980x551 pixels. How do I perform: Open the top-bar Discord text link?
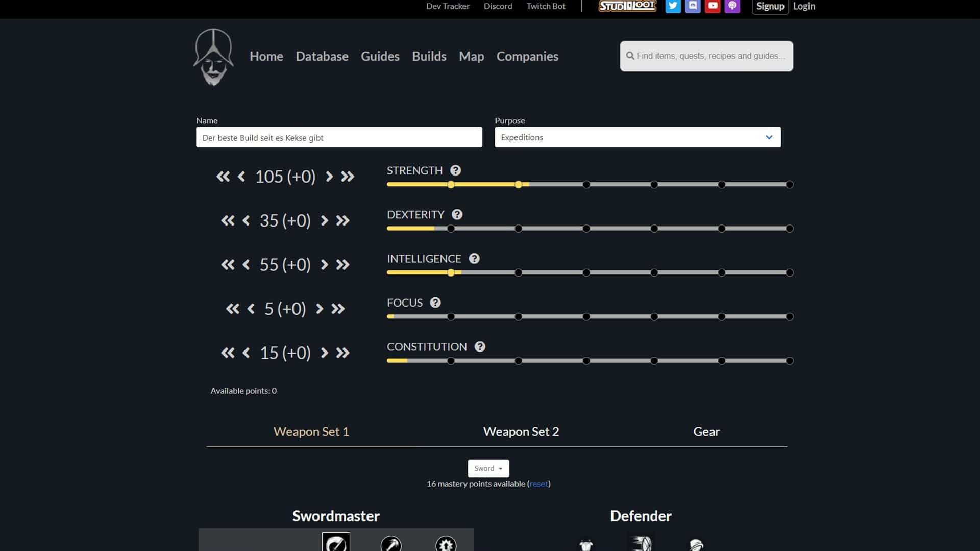coord(498,6)
